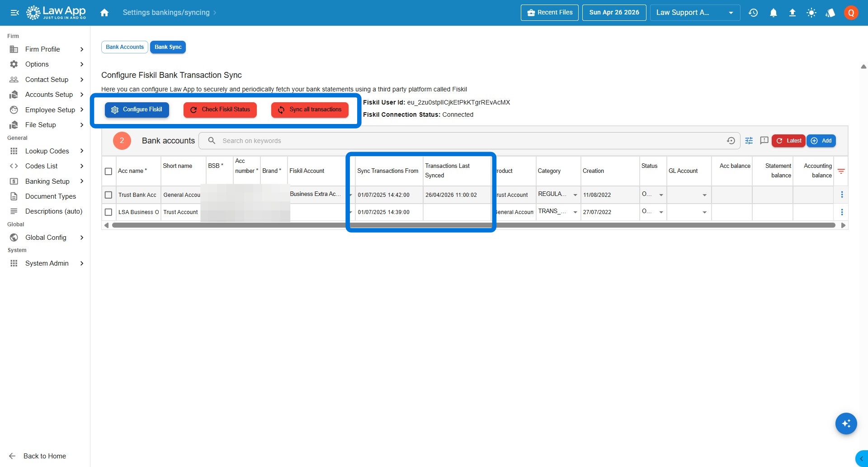Click the Employee Setup face icon
Image resolution: width=868 pixels, height=467 pixels.
14,110
